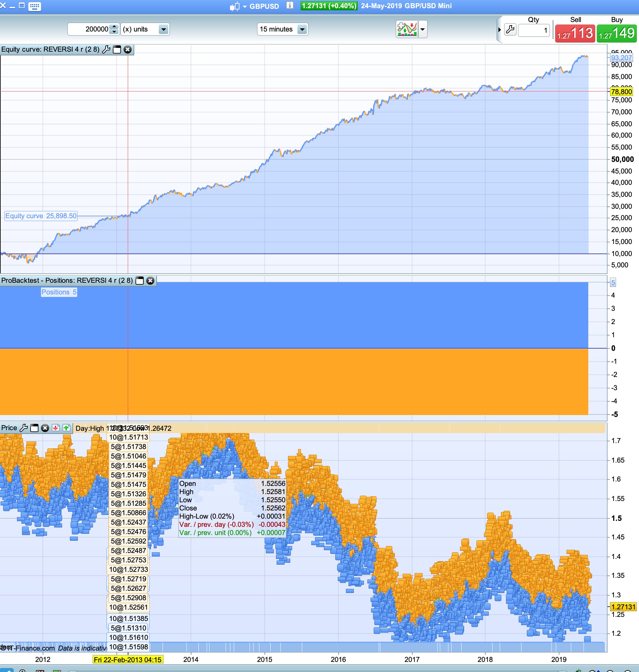Click the green up-arrow icon in the Price panel
The height and width of the screenshot is (672, 639).
coord(66,428)
